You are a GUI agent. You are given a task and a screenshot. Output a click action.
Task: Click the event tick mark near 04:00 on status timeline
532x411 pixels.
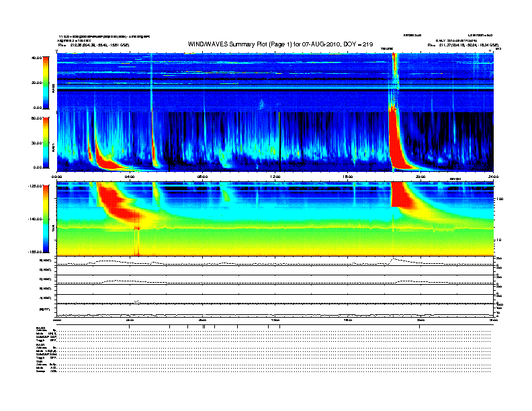(129, 326)
